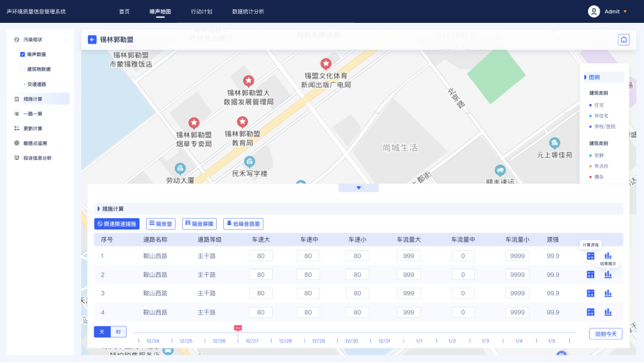Screen dimensions: 644x363
Task: Open 首页 in the top navigation
Action: (x=124, y=12)
